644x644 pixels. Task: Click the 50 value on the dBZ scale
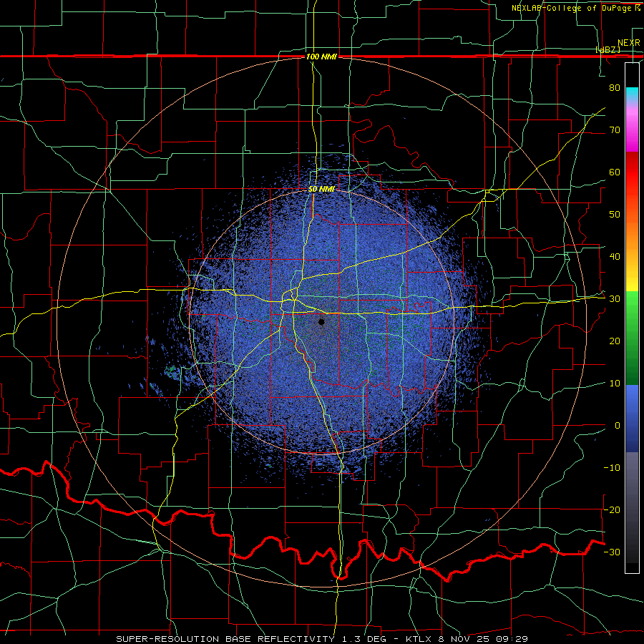click(615, 215)
